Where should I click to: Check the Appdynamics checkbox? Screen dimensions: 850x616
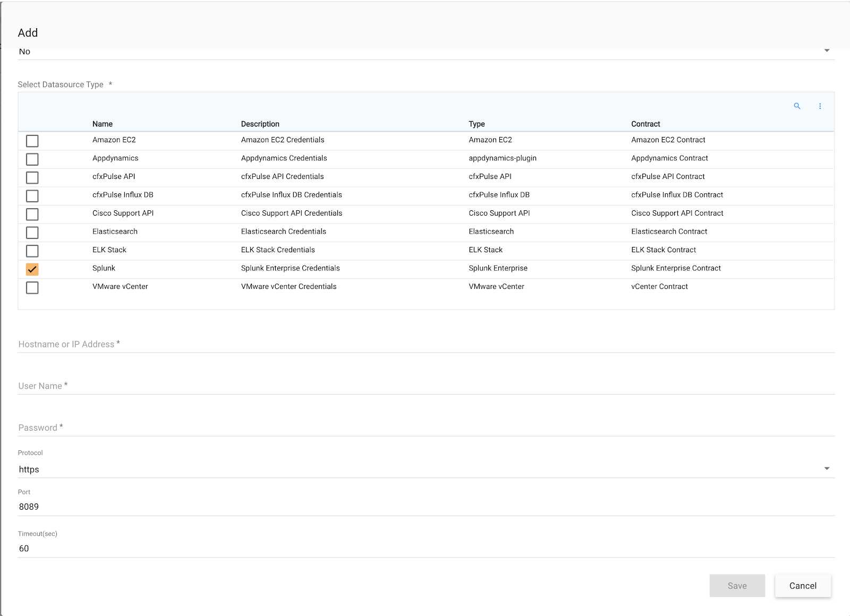(x=32, y=159)
